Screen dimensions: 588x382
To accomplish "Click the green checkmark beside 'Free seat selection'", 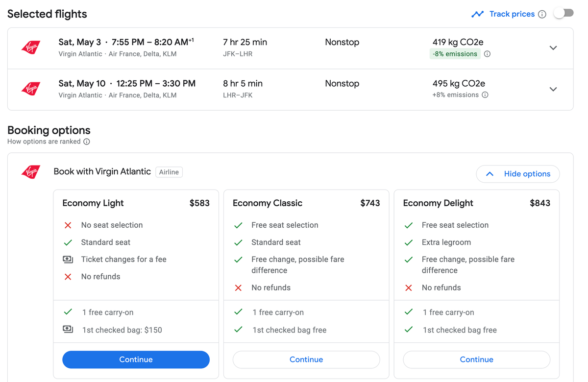I will point(239,225).
